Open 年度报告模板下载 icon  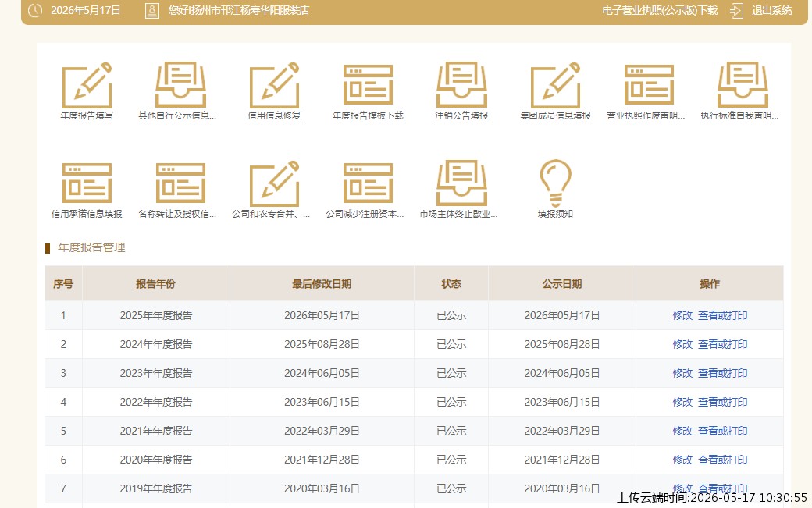pos(369,85)
